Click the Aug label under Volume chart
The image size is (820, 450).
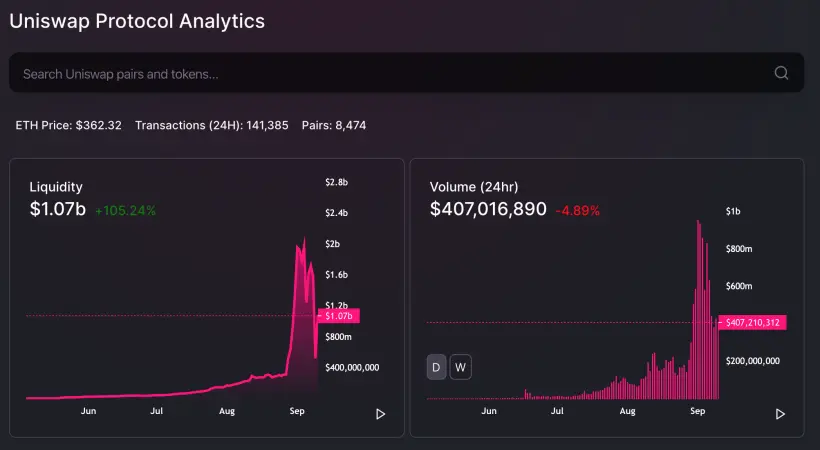628,411
